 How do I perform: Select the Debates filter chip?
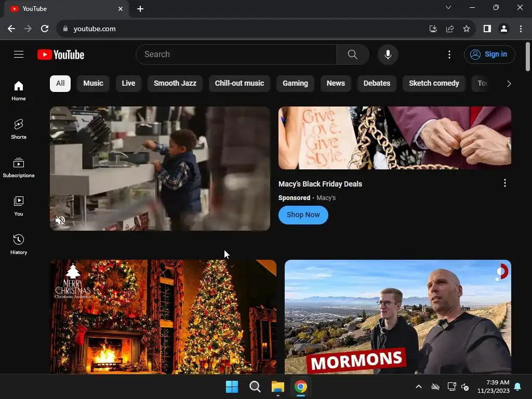(377, 84)
